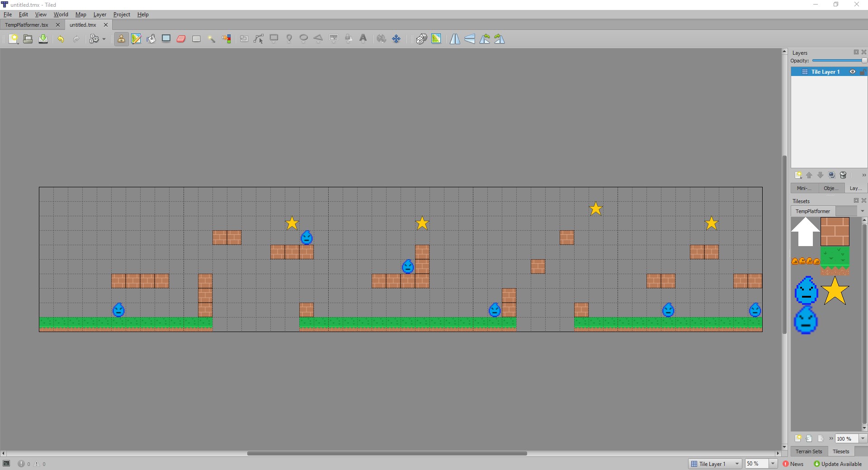
Task: Select the Eraser tool
Action: pos(181,39)
